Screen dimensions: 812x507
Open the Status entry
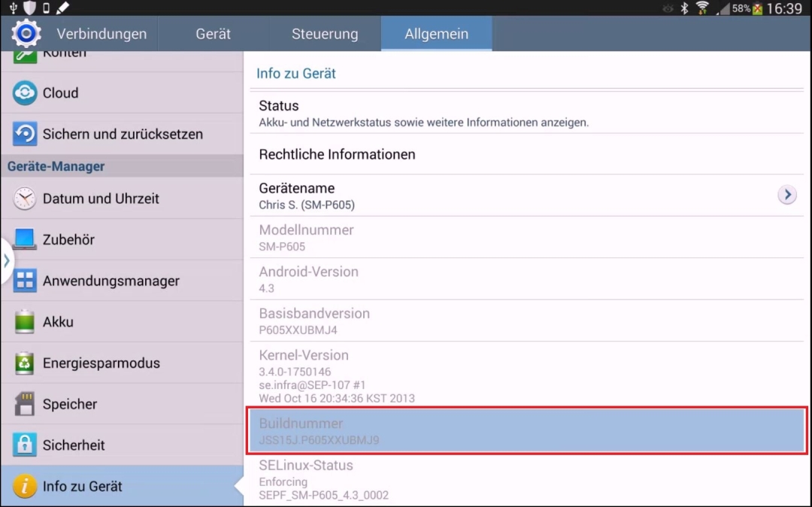526,113
